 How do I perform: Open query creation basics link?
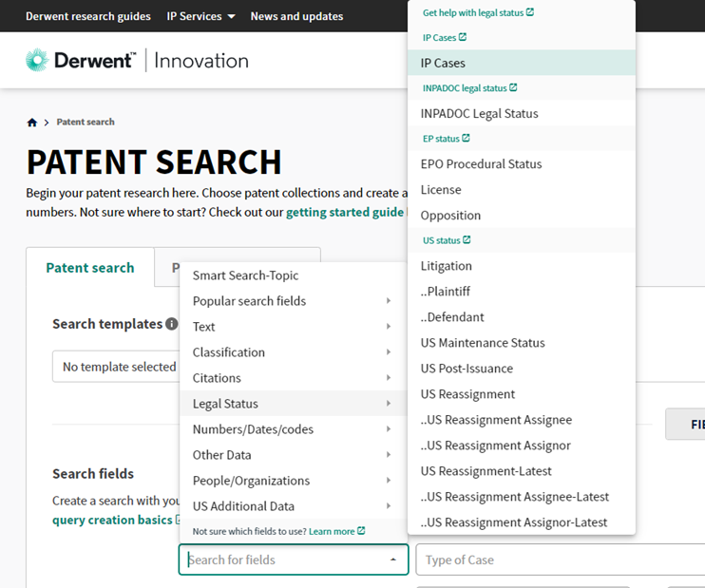click(112, 520)
